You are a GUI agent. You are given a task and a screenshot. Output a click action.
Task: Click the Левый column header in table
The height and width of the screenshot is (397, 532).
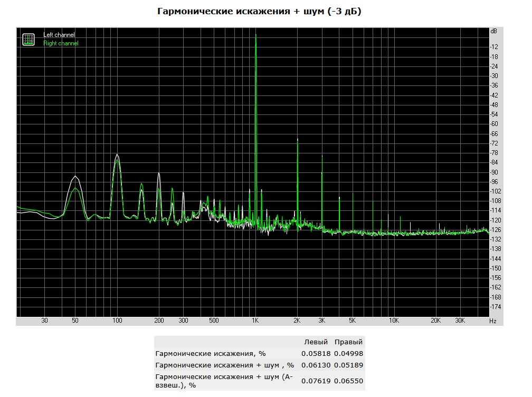pos(316,342)
